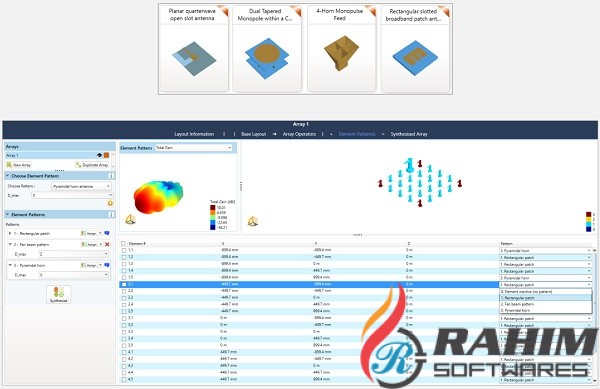Check the box for element 1,1
The image size is (600, 389).
point(124,250)
